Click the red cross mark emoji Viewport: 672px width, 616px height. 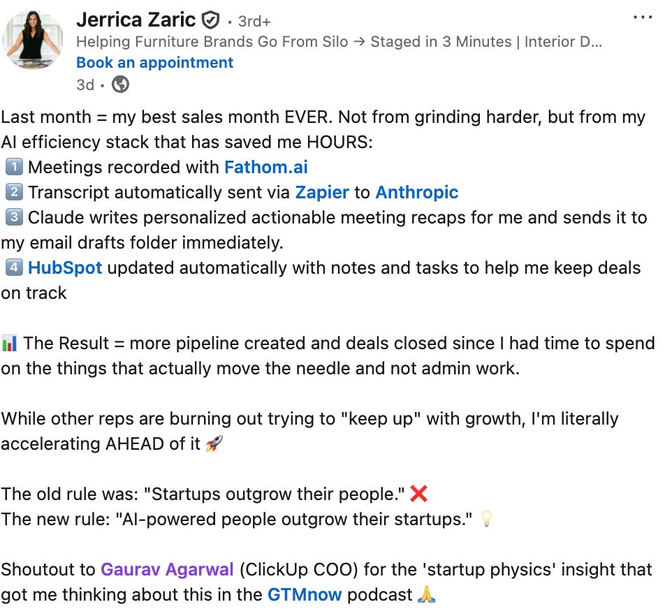[x=418, y=494]
